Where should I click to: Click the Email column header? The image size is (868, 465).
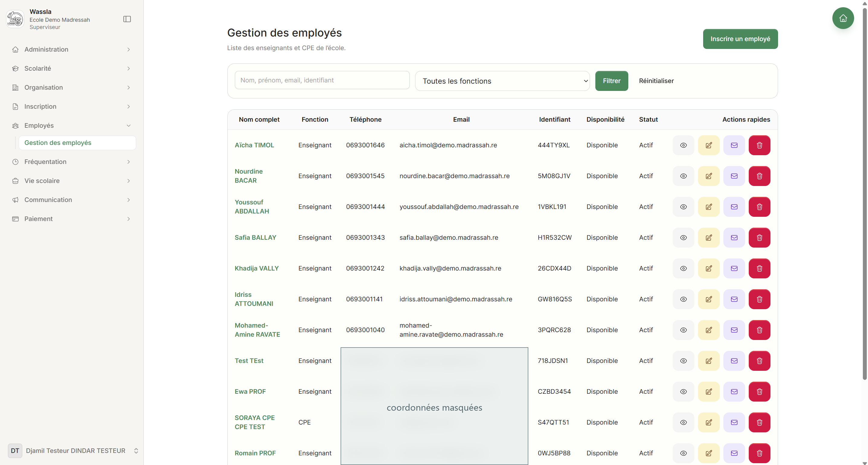[461, 120]
